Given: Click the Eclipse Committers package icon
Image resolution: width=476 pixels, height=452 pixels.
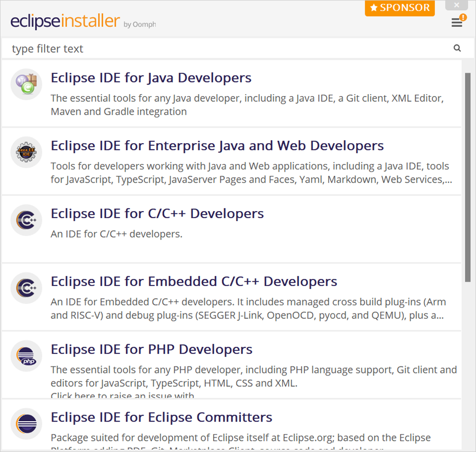Looking at the screenshot, I should 26,424.
